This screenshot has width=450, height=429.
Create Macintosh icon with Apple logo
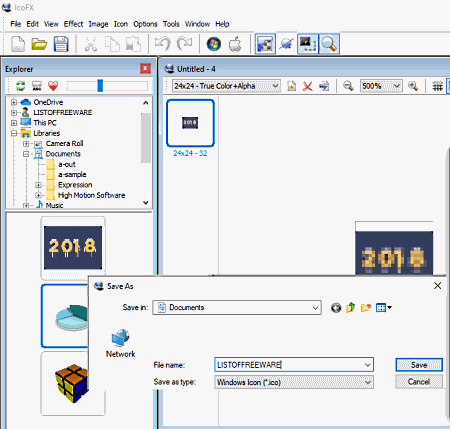coord(235,44)
